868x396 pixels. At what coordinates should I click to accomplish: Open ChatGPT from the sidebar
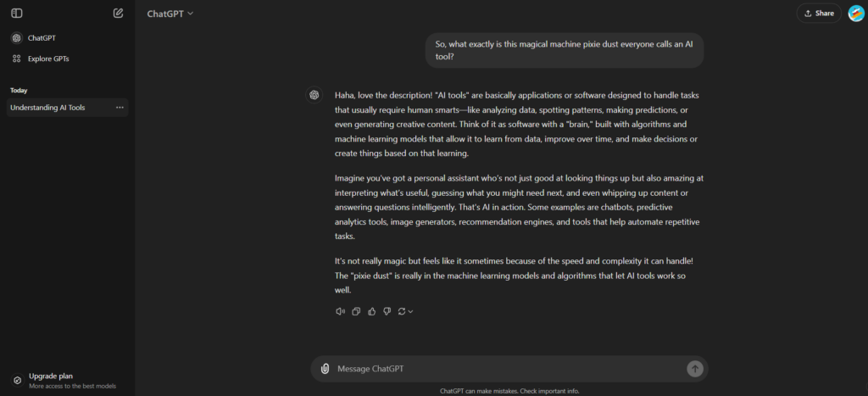pyautogui.click(x=41, y=38)
